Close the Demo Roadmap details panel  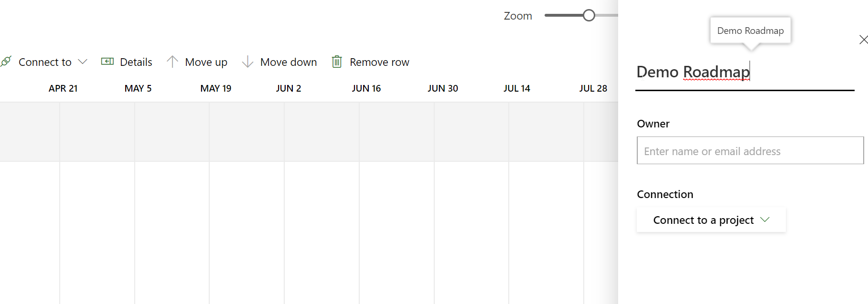(x=863, y=40)
